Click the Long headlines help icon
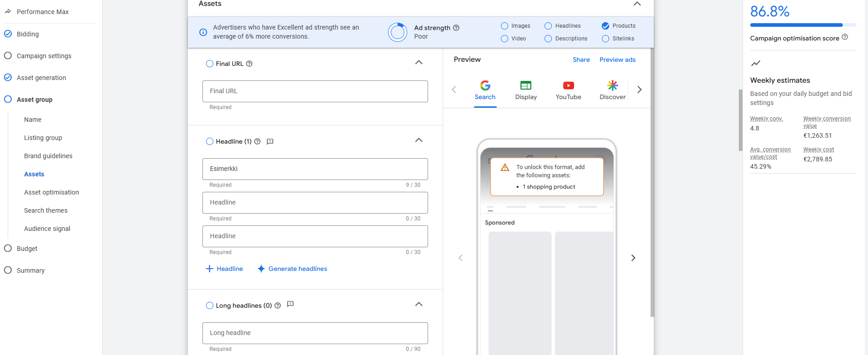Image resolution: width=868 pixels, height=355 pixels. pos(278,305)
